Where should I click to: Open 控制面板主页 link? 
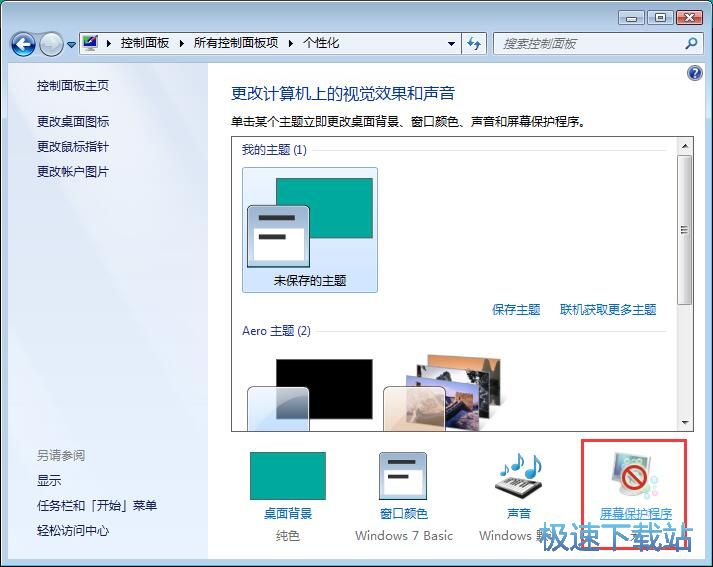(73, 85)
